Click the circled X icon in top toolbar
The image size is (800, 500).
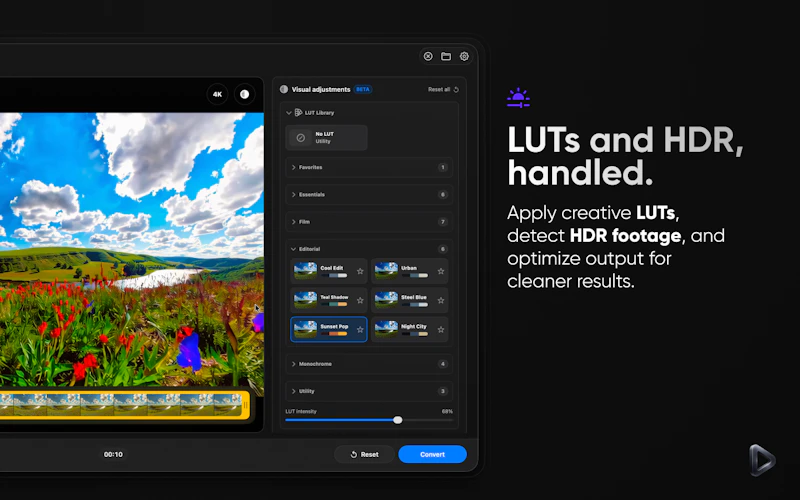coord(428,56)
